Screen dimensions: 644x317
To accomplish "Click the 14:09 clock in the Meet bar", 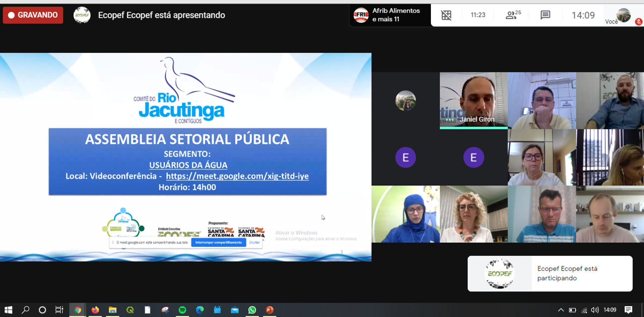I will [583, 15].
